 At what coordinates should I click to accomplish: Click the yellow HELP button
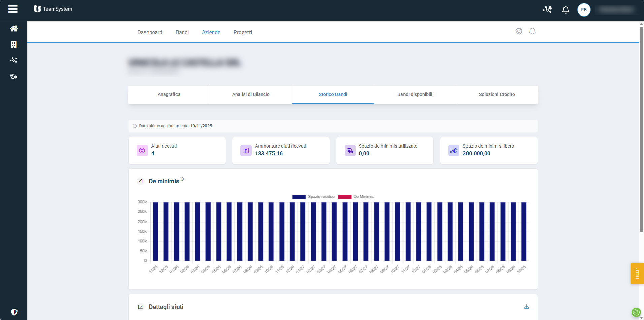[637, 273]
